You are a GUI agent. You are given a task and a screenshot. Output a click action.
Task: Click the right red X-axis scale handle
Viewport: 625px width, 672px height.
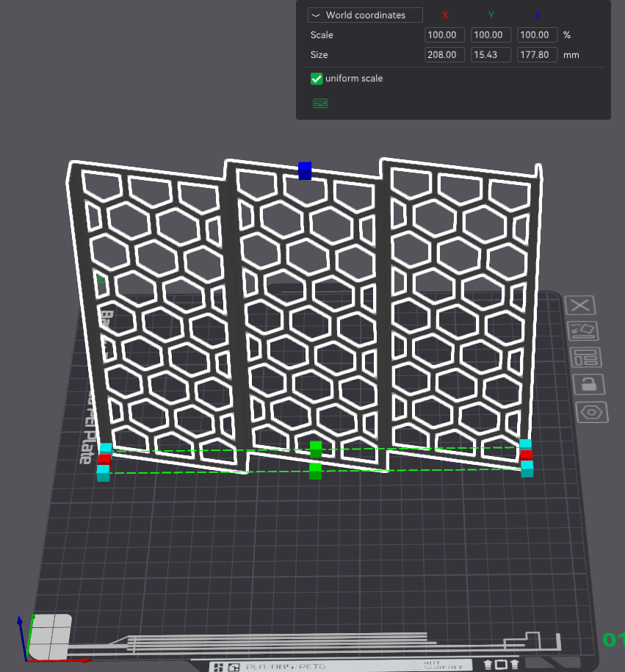click(526, 455)
